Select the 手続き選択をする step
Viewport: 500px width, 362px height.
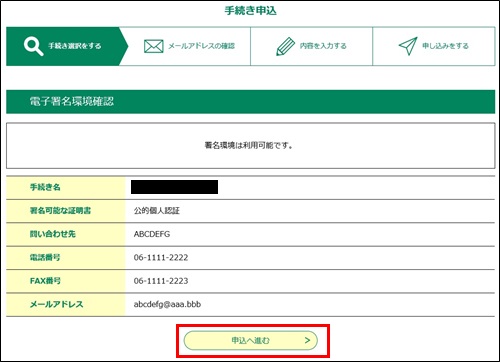coord(67,46)
